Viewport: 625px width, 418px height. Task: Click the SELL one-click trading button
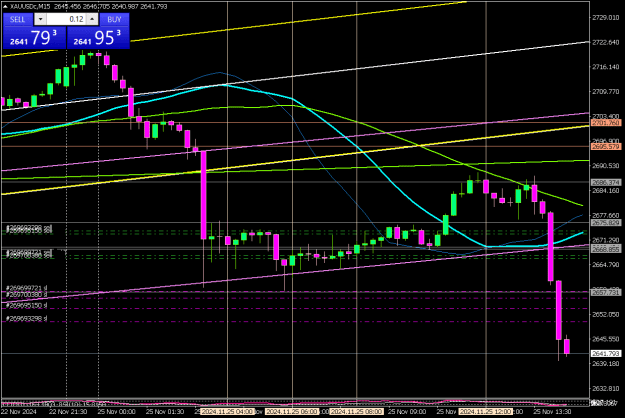coord(18,19)
